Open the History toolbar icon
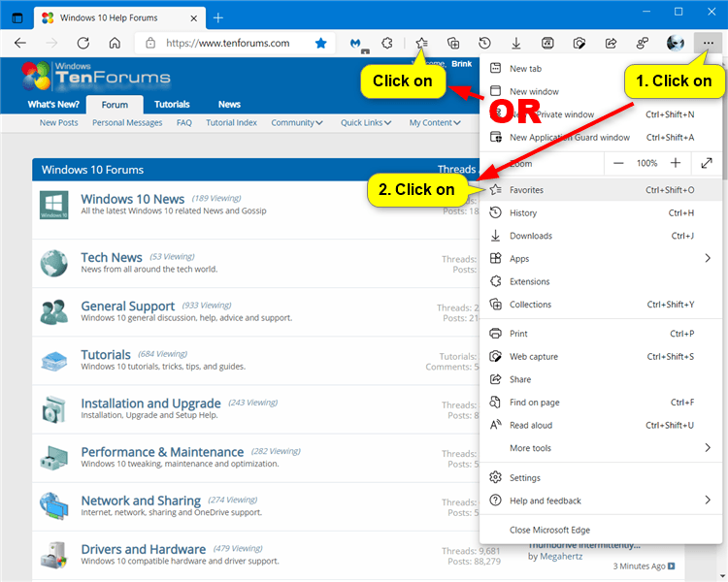The image size is (728, 582). point(484,43)
